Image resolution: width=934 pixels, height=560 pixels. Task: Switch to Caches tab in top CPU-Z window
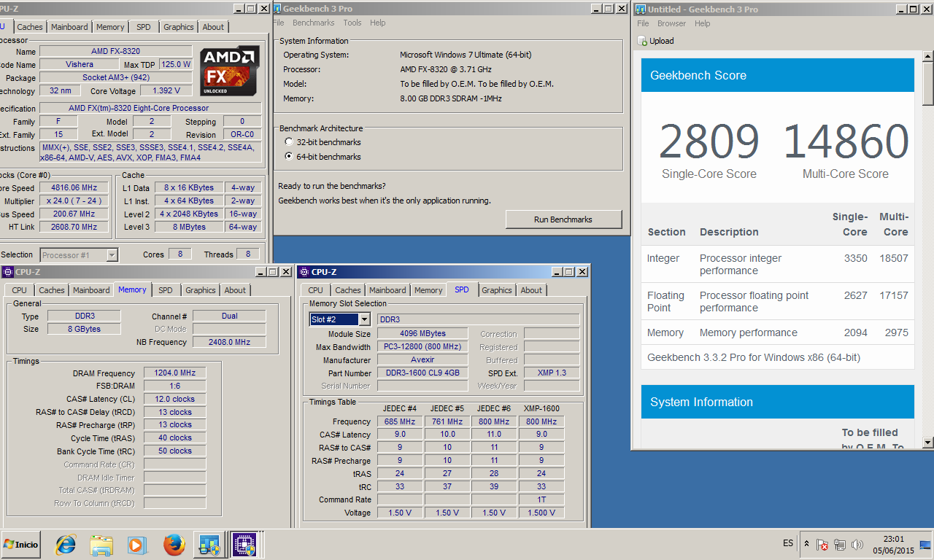point(30,27)
